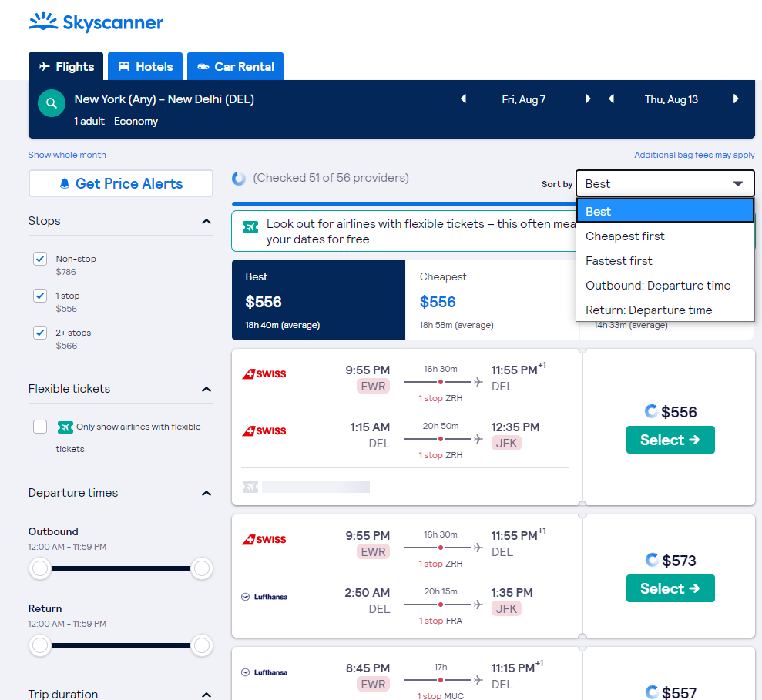Go to previous departure date before Fri, Aug 7
The image size is (762, 700).
click(464, 99)
